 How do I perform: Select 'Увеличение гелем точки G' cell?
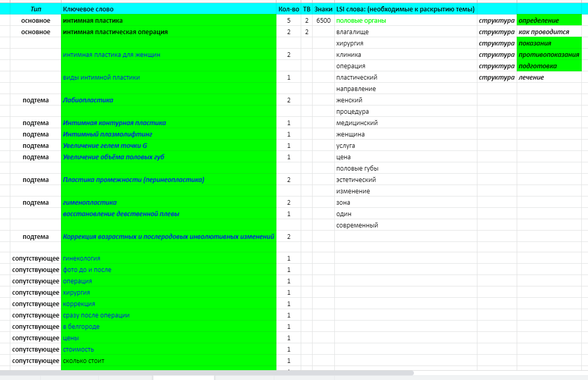(x=168, y=146)
